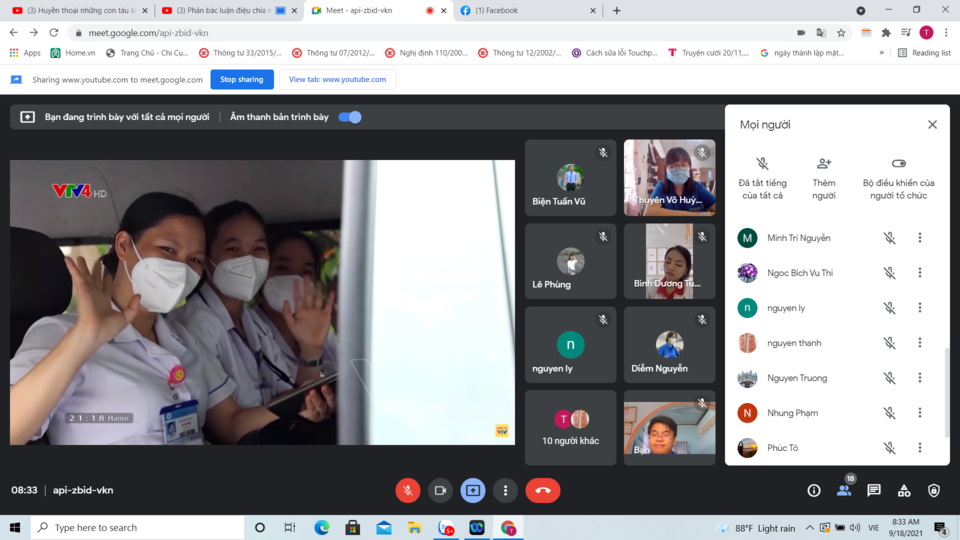Click the people panel scrollbar
The height and width of the screenshot is (540, 960).
tap(947, 392)
